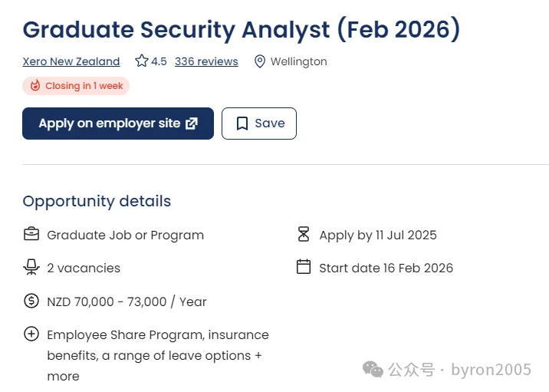The image size is (549, 392).
Task: Click the WeChat logo in the watermark
Action: [x=373, y=370]
